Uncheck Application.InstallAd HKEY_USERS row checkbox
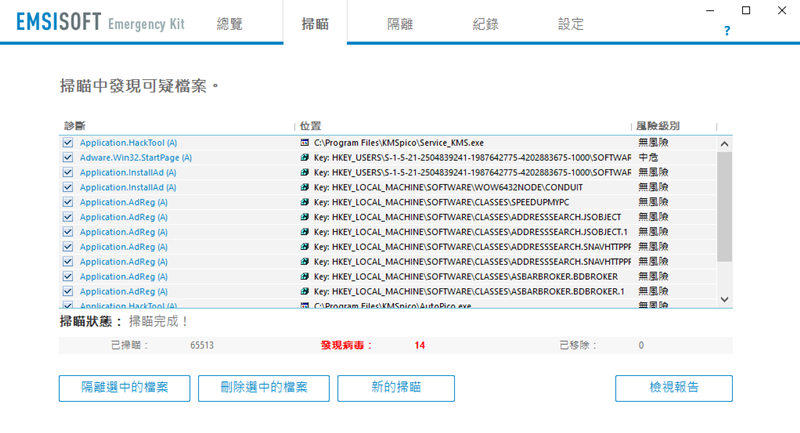Screen dimensions: 800x433 coord(68,172)
